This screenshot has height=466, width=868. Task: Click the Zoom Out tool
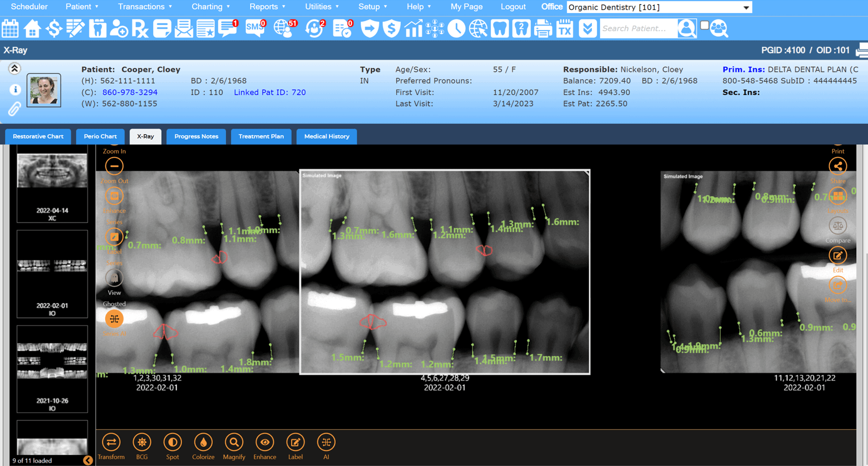pyautogui.click(x=114, y=166)
